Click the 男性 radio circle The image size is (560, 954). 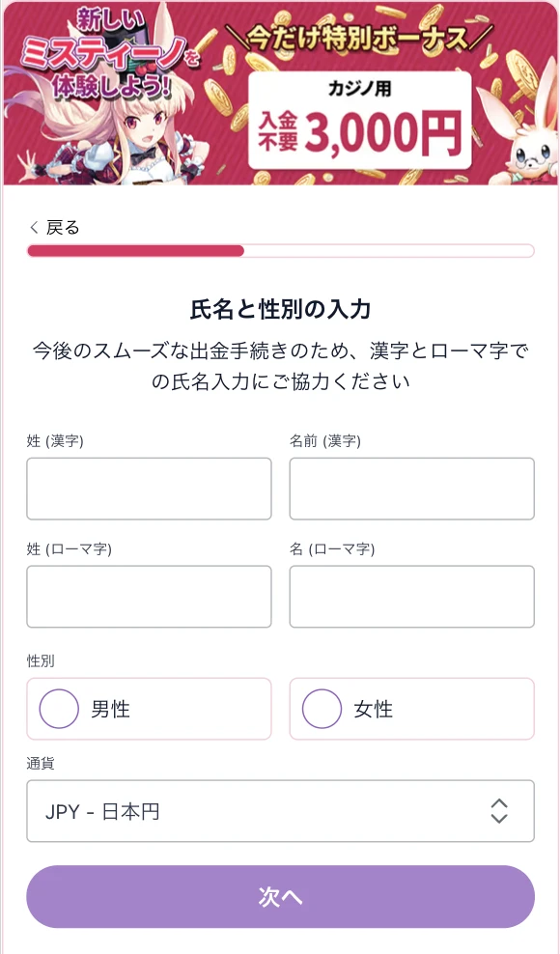[x=58, y=709]
